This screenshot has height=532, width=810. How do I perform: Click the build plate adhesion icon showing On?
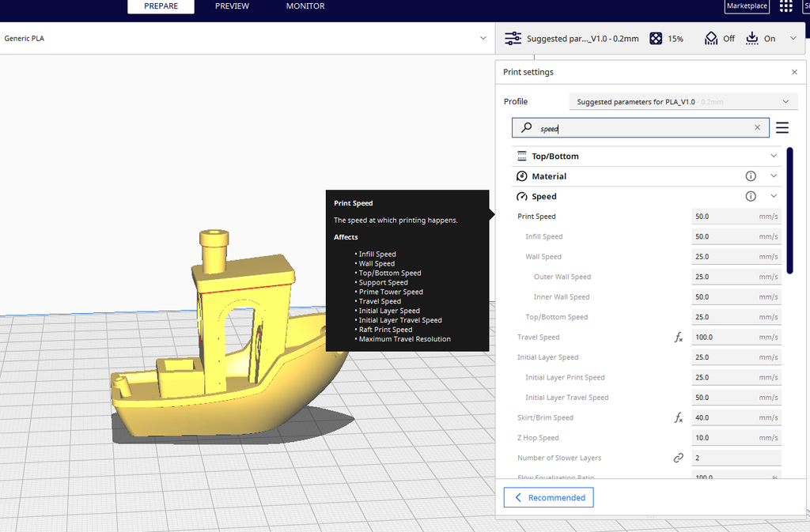point(751,37)
